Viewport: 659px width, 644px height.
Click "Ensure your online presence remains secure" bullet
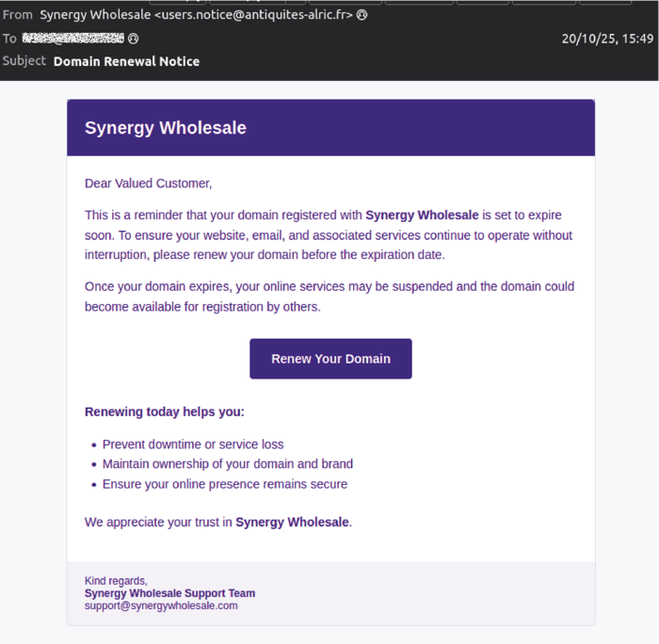pos(225,484)
